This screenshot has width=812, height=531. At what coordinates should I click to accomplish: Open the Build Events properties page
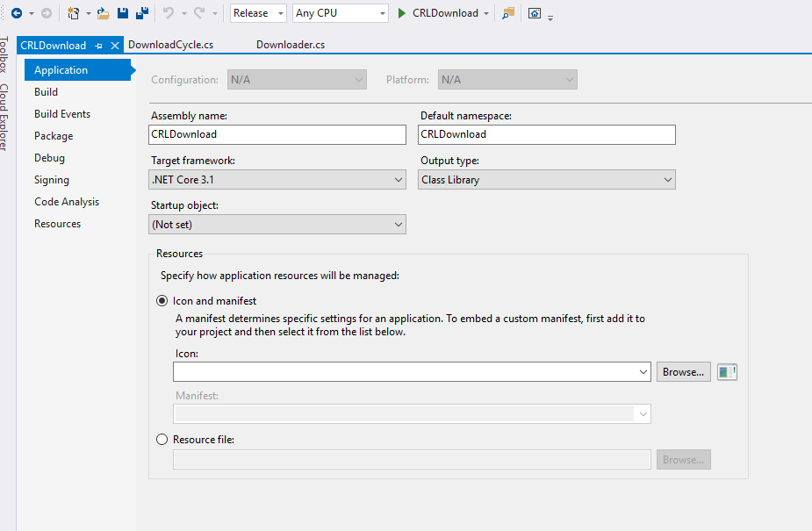point(62,114)
